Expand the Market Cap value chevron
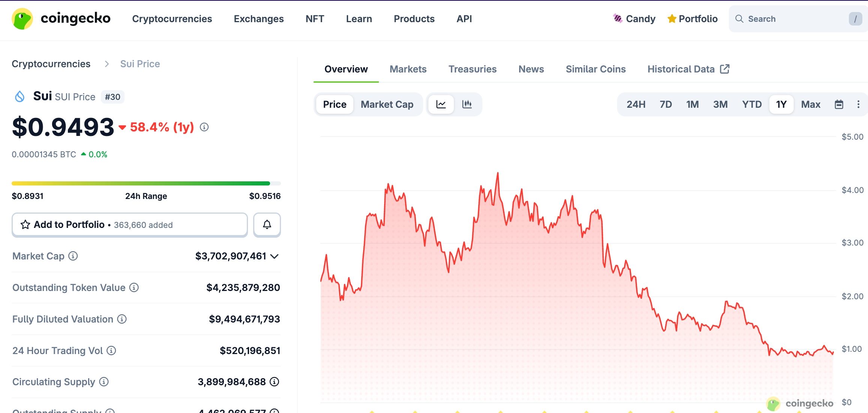The width and height of the screenshot is (868, 413). 275,256
